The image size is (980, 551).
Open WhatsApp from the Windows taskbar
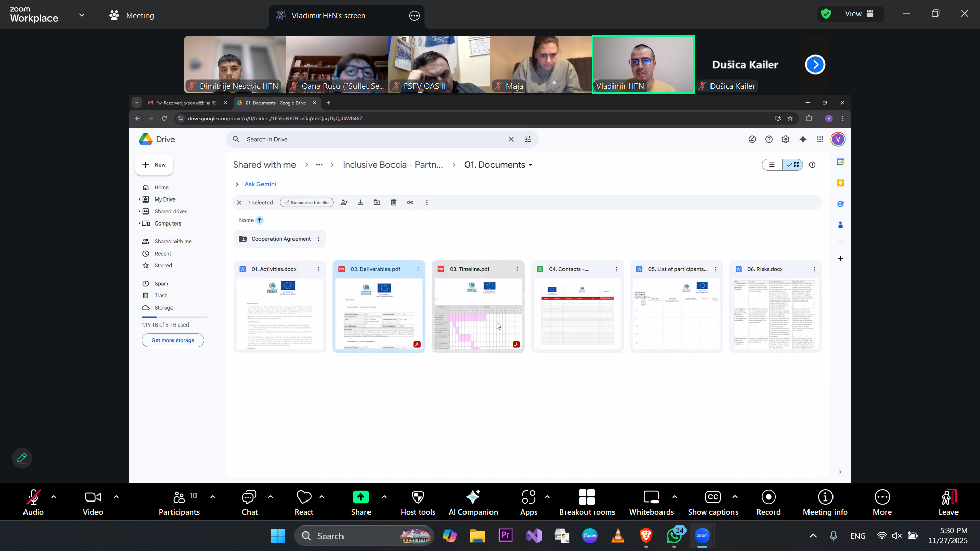(x=674, y=536)
